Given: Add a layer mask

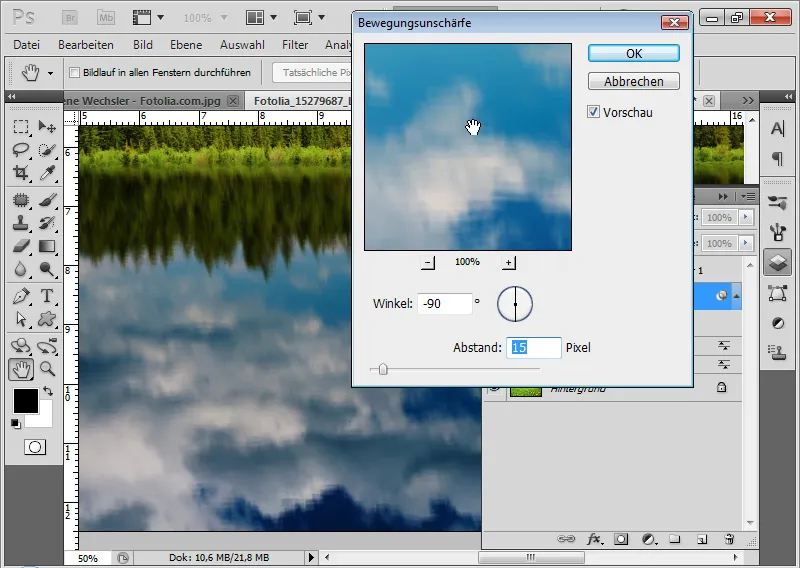Looking at the screenshot, I should pos(621,539).
